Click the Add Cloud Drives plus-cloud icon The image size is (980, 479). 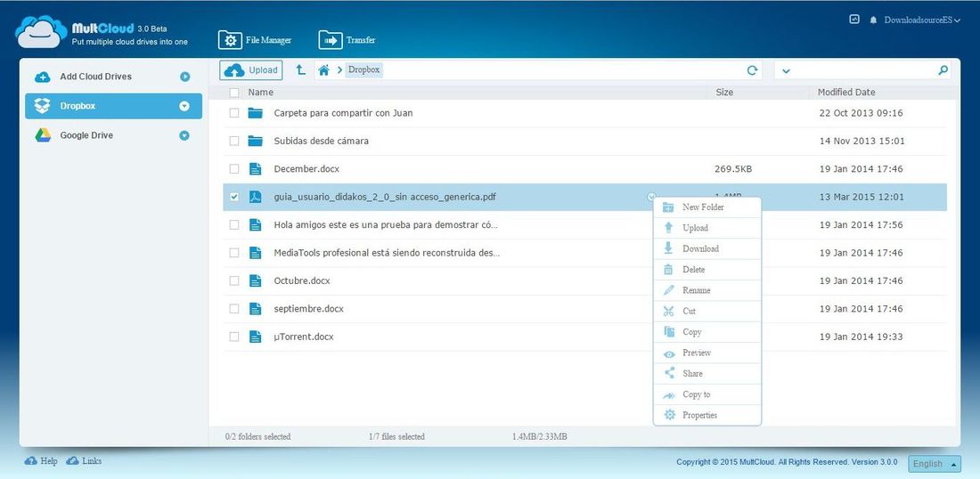[x=43, y=77]
